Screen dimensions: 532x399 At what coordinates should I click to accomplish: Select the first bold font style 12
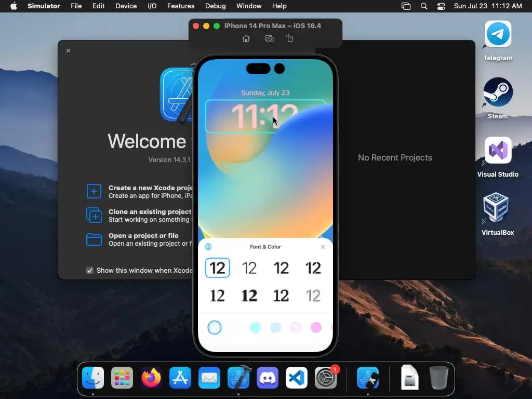pyautogui.click(x=218, y=268)
